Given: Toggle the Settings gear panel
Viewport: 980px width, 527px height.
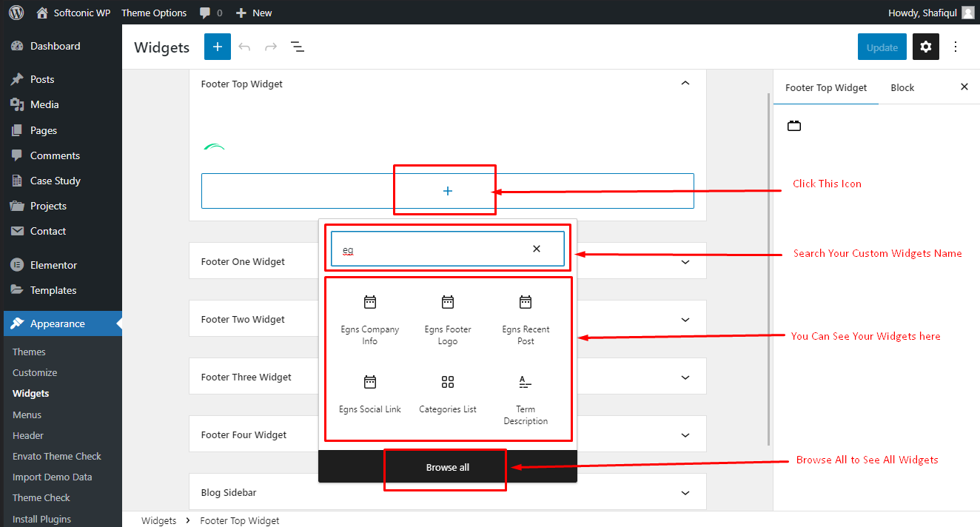Looking at the screenshot, I should pyautogui.click(x=926, y=47).
